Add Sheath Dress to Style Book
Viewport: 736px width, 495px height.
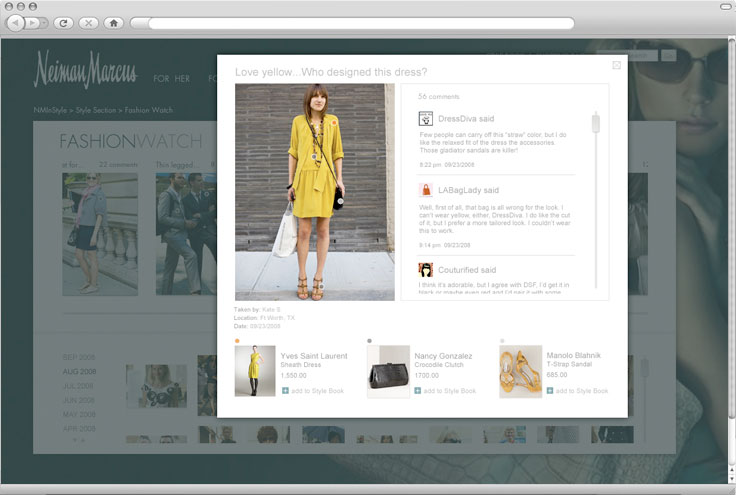313,391
